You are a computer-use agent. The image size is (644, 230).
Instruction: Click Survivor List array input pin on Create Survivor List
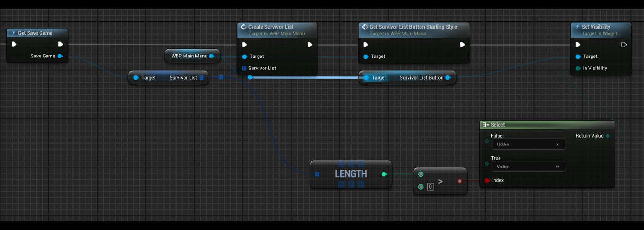click(x=244, y=68)
